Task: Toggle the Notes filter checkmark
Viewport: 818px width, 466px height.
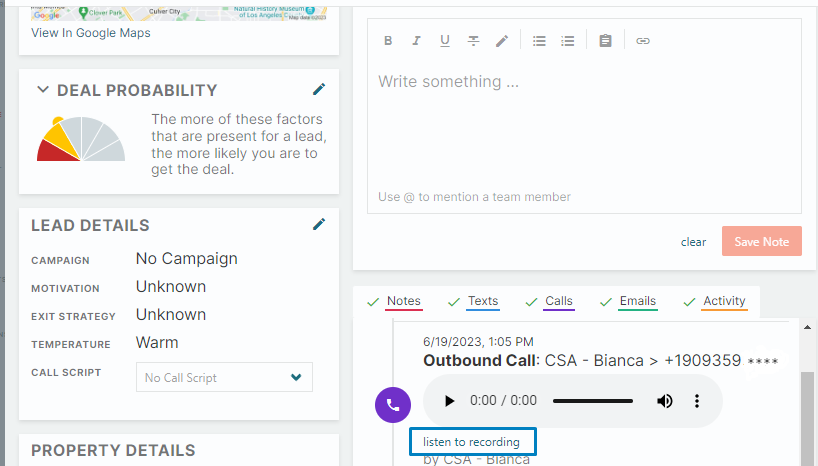Action: [x=373, y=301]
